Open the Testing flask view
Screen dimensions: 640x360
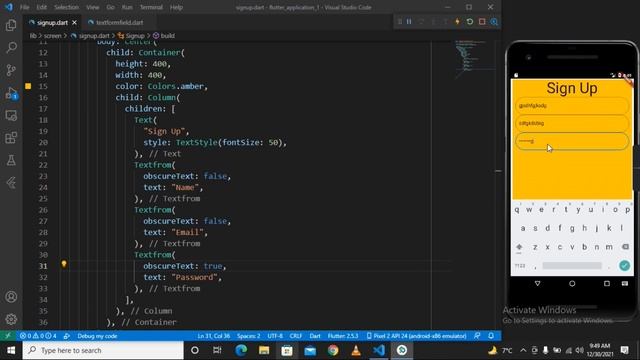[x=11, y=160]
